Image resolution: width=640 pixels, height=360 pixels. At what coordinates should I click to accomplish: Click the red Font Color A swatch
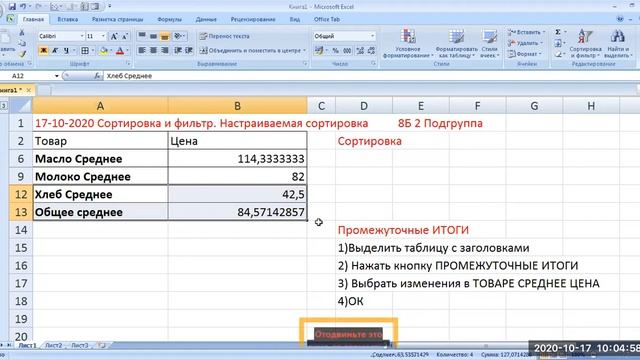point(120,51)
